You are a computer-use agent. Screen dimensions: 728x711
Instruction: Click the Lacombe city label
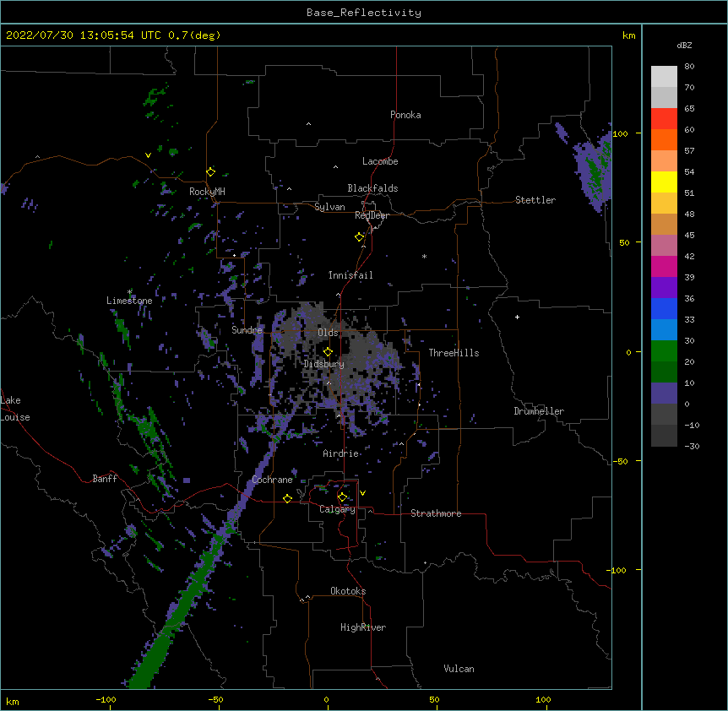(x=380, y=161)
